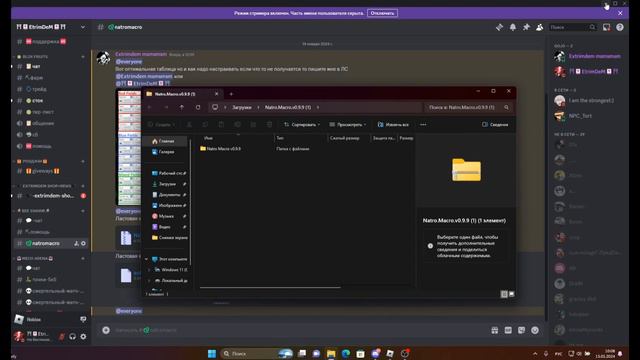Show hidden system tray icons
Image resolution: width=640 pixels, height=360 pixels.
click(535, 353)
